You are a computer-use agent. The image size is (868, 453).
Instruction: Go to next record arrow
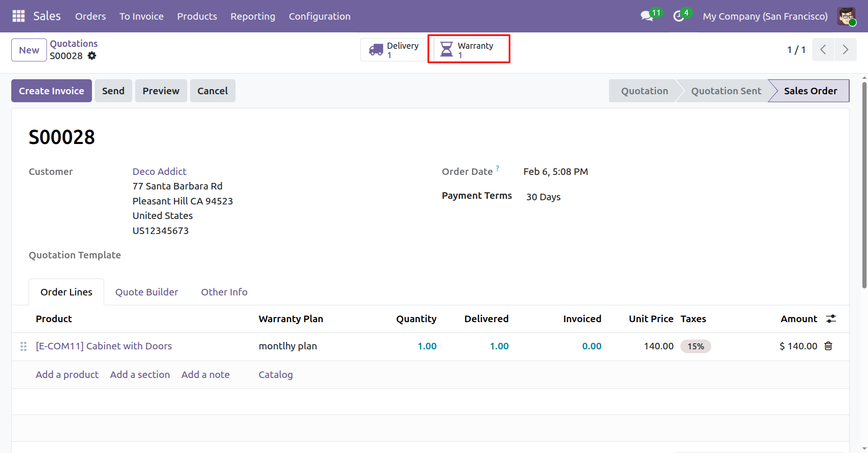tap(845, 50)
